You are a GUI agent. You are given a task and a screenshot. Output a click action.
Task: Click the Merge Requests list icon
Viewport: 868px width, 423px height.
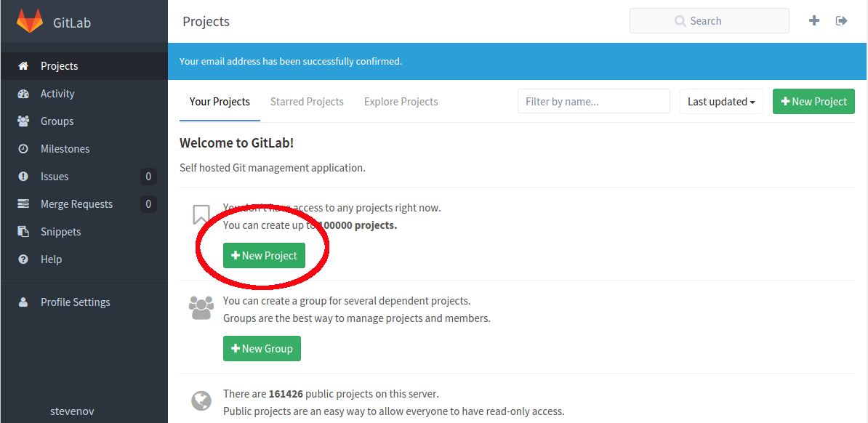[23, 204]
